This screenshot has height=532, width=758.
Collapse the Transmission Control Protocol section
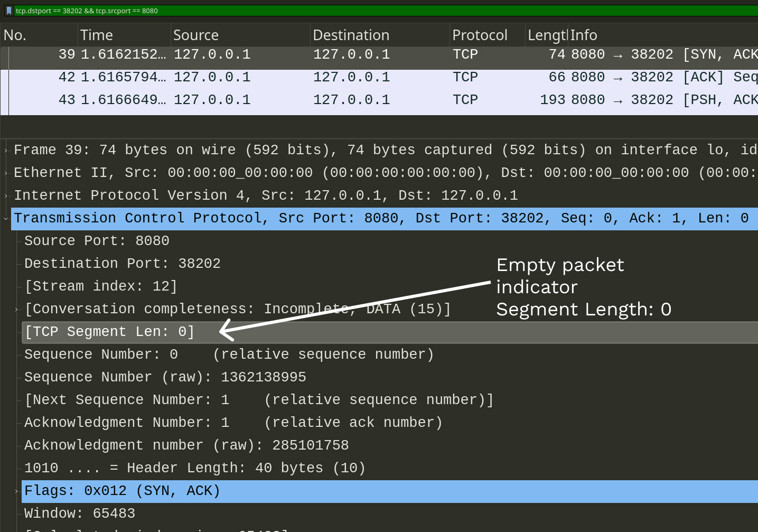(6, 218)
